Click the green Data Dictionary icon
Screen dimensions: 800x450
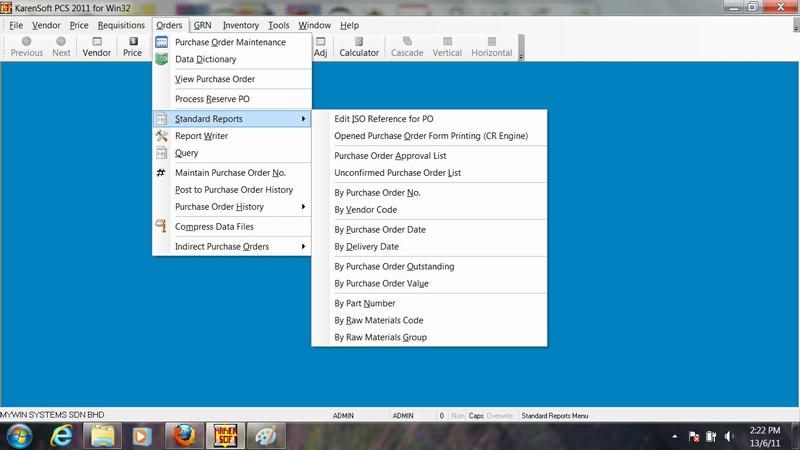point(162,59)
